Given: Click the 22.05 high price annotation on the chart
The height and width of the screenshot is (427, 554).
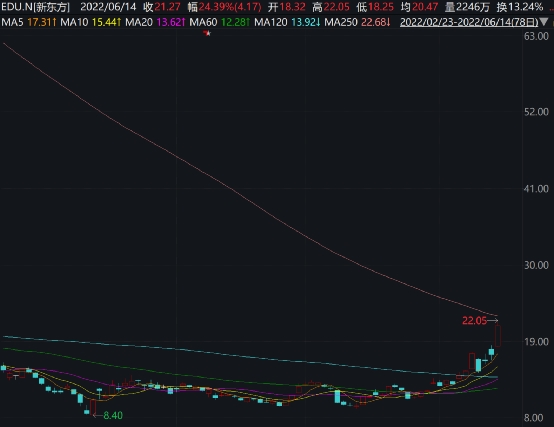Looking at the screenshot, I should [x=475, y=321].
